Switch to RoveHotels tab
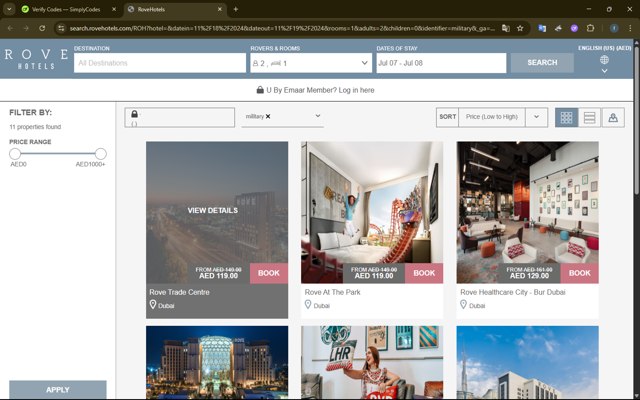Image resolution: width=640 pixels, height=400 pixels. (176, 9)
